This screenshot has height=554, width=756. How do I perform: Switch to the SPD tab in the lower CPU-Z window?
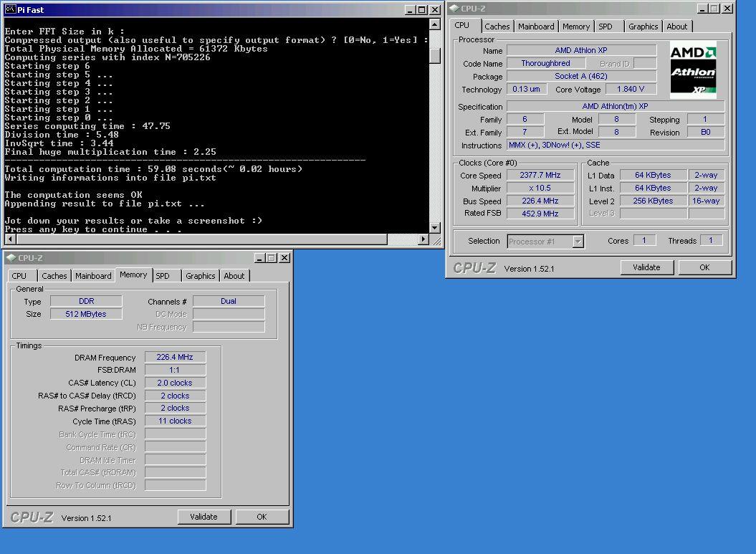coord(163,276)
